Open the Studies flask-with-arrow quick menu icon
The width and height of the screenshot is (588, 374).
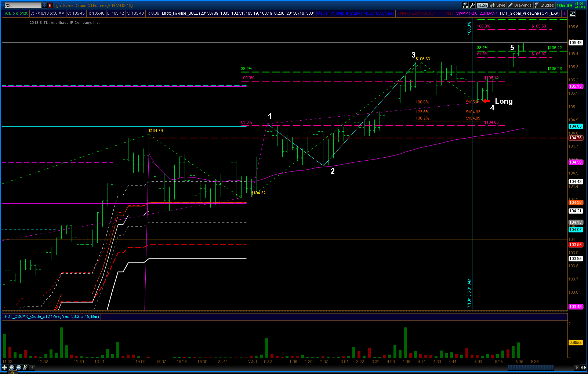coord(465,5)
